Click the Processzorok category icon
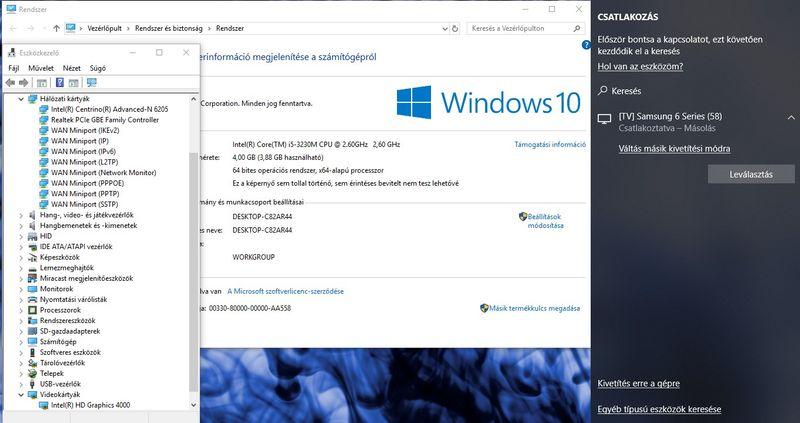 point(33,310)
